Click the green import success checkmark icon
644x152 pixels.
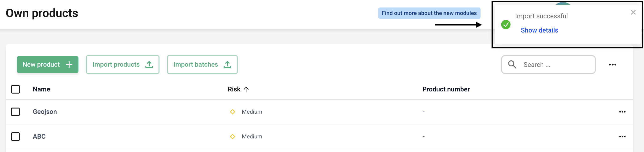point(506,25)
